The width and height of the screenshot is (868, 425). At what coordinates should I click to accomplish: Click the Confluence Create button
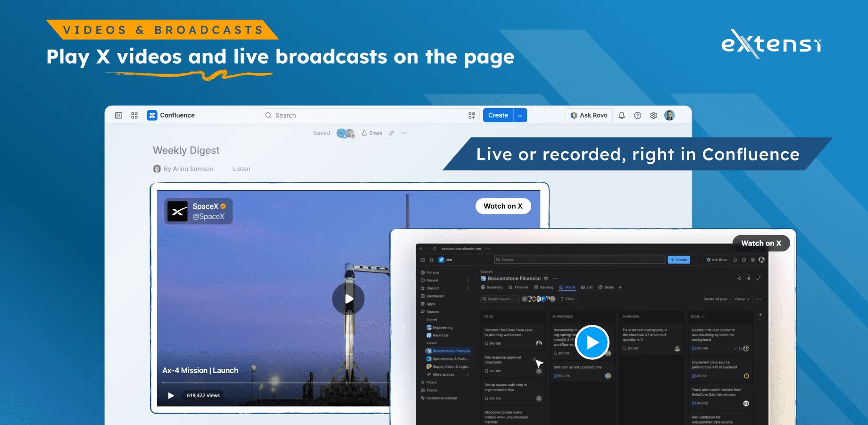pos(498,115)
